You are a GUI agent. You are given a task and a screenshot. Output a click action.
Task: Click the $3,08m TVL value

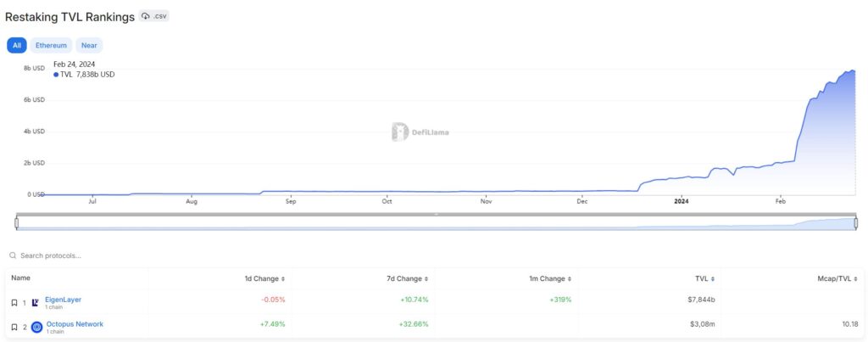pyautogui.click(x=702, y=323)
